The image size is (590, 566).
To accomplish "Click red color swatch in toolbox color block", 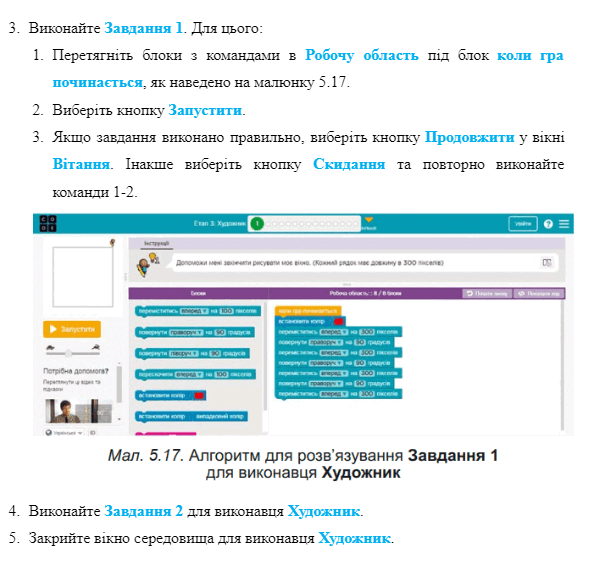I will pyautogui.click(x=199, y=396).
